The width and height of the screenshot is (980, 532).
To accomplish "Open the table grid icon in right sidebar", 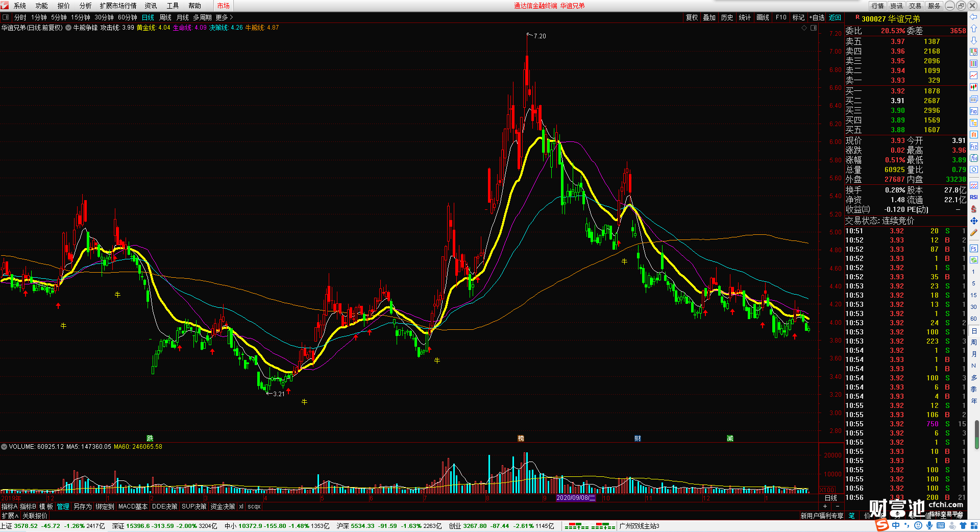I will 973,64.
